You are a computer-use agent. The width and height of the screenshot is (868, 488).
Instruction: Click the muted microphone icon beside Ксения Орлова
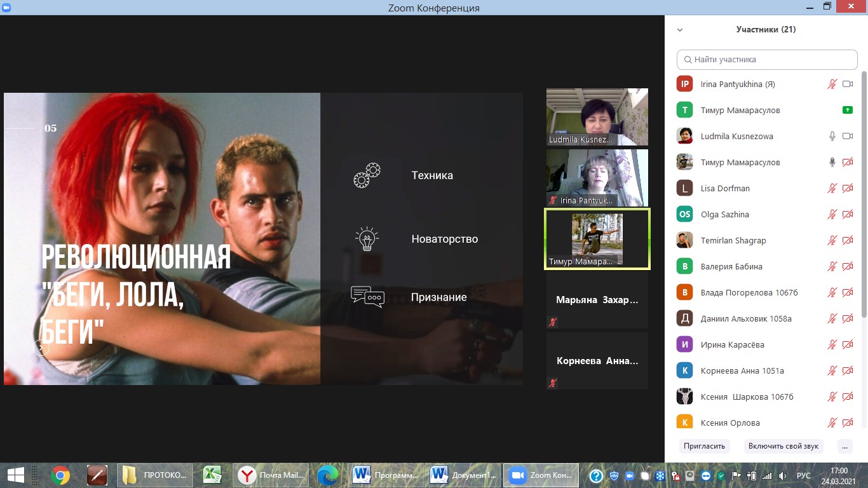pyautogui.click(x=832, y=423)
